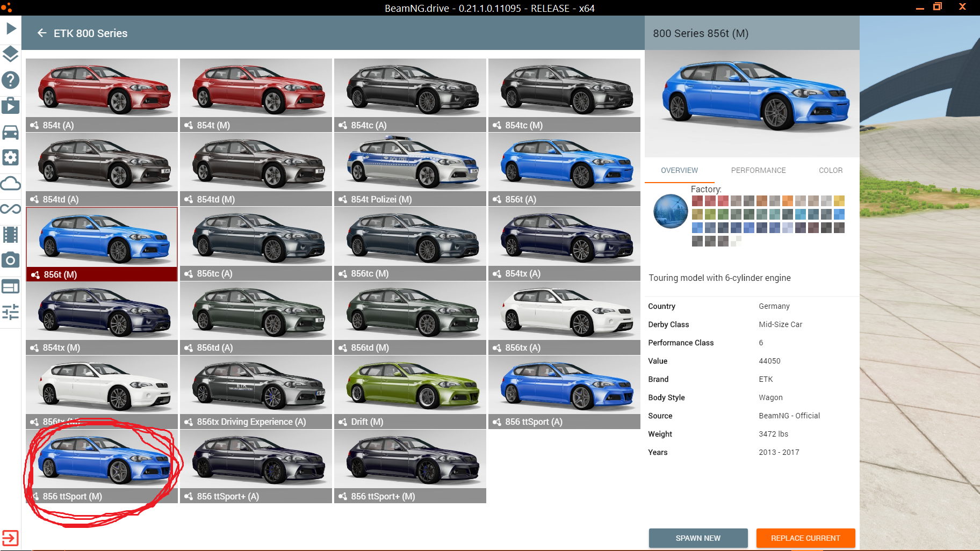Click the exit icon at the sidebar bottom
Screen dimensions: 980x551
click(x=10, y=538)
